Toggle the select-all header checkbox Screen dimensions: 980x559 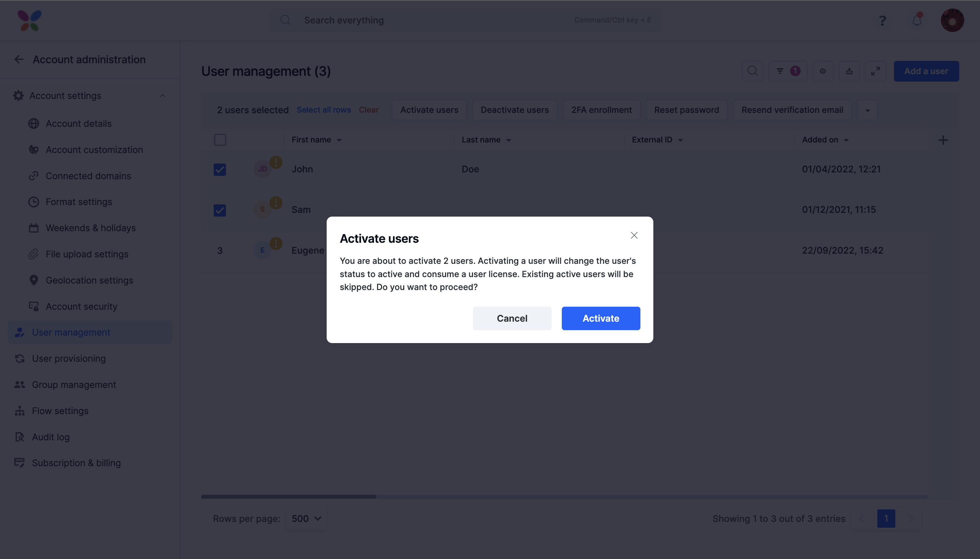coord(220,140)
